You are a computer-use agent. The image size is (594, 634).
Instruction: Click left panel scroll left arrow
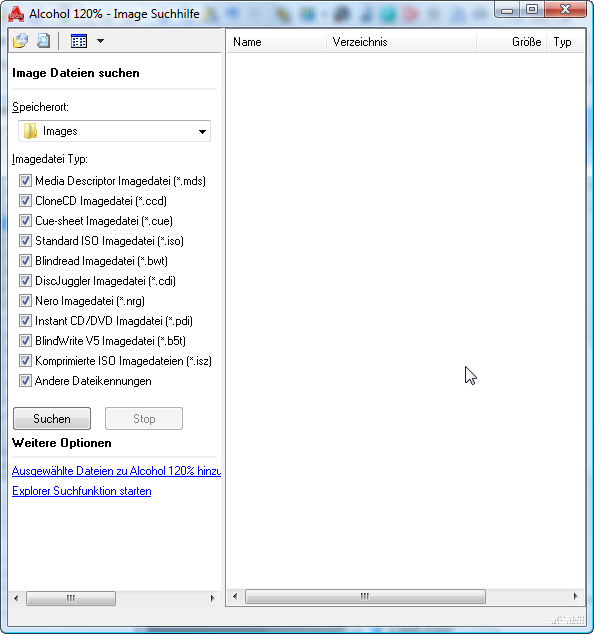[x=16, y=598]
